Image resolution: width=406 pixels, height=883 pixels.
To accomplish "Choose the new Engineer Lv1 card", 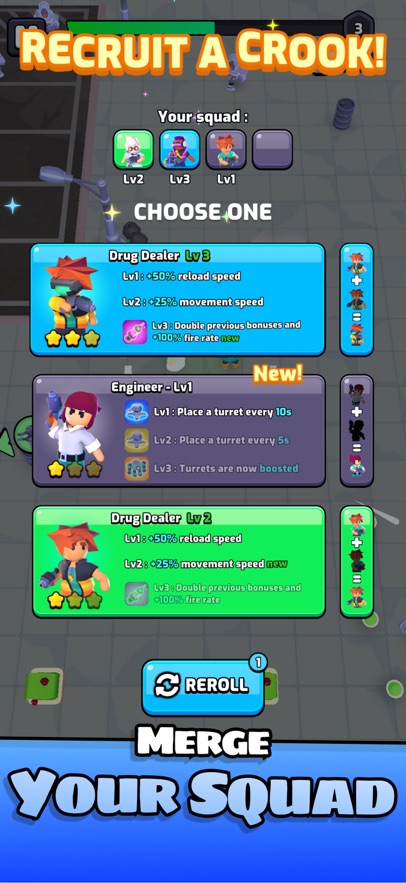I will 179,430.
